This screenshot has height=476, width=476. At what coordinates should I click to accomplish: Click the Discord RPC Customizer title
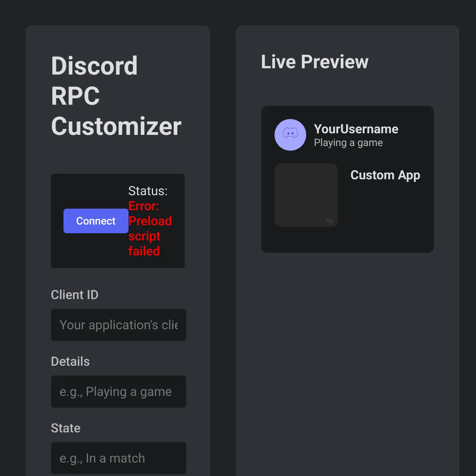click(x=116, y=95)
